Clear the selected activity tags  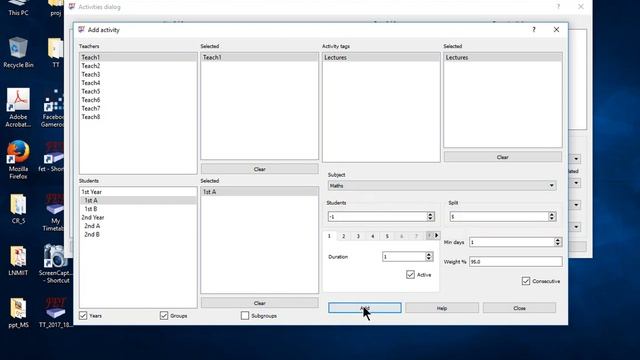[x=502, y=157]
